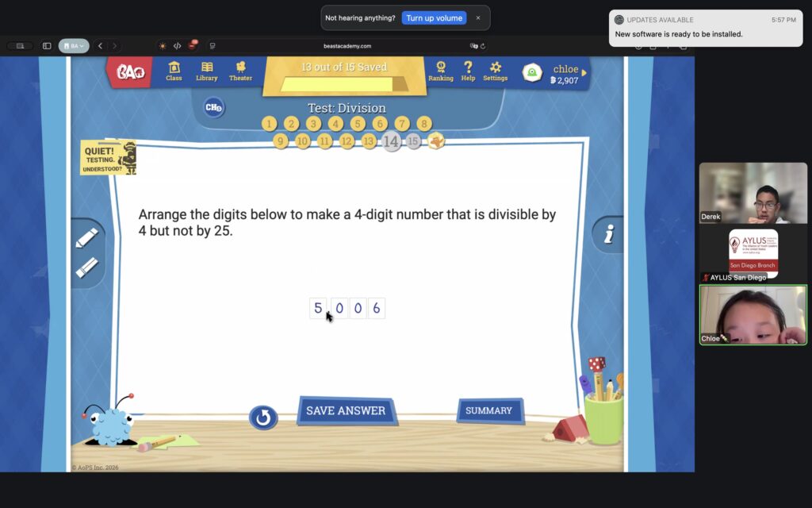Click the beastacademy.com address bar
The height and width of the screenshot is (508, 812).
coord(347,46)
